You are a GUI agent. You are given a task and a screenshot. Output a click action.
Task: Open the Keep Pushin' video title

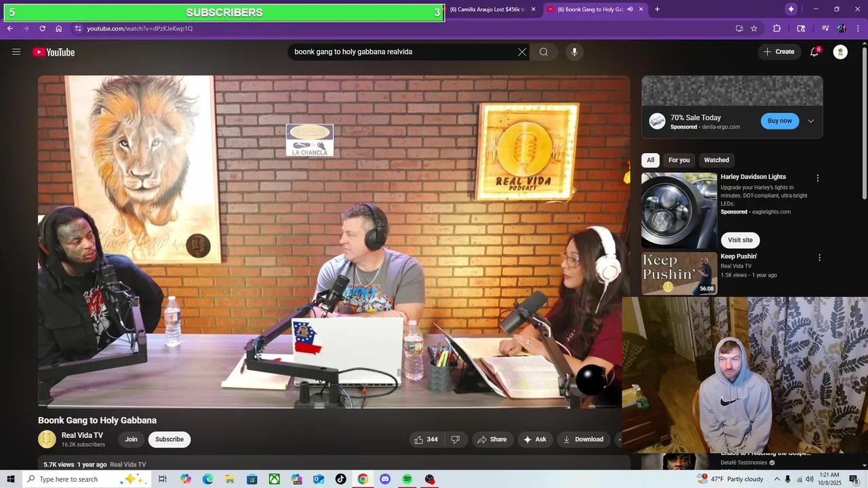[x=738, y=256]
